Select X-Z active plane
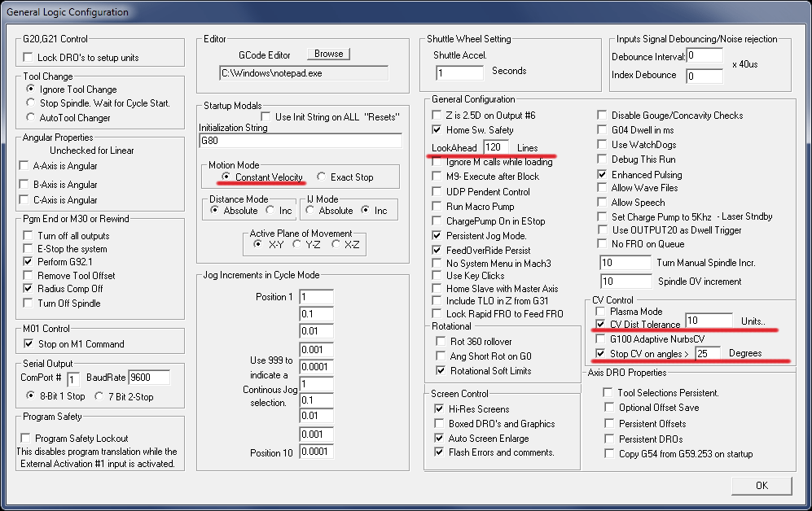 [x=336, y=243]
